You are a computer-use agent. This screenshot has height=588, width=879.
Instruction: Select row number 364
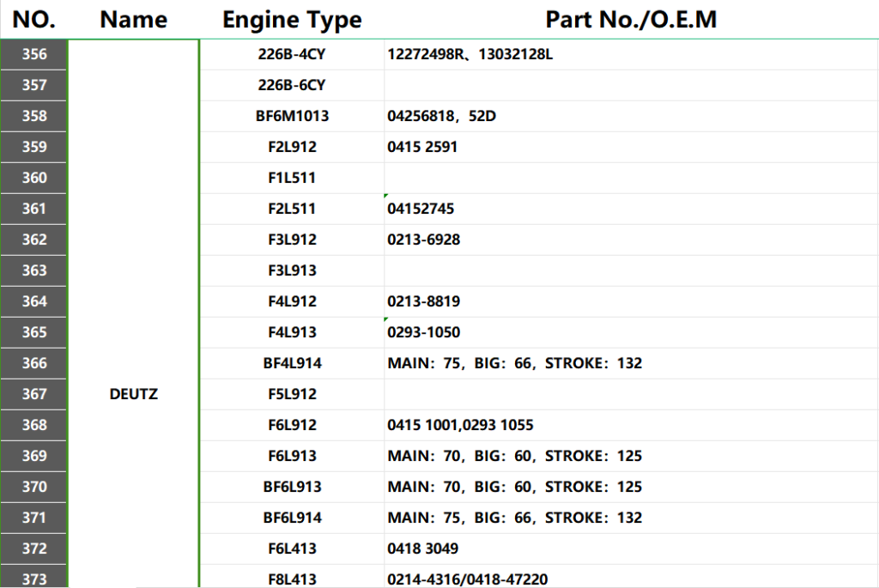34,301
